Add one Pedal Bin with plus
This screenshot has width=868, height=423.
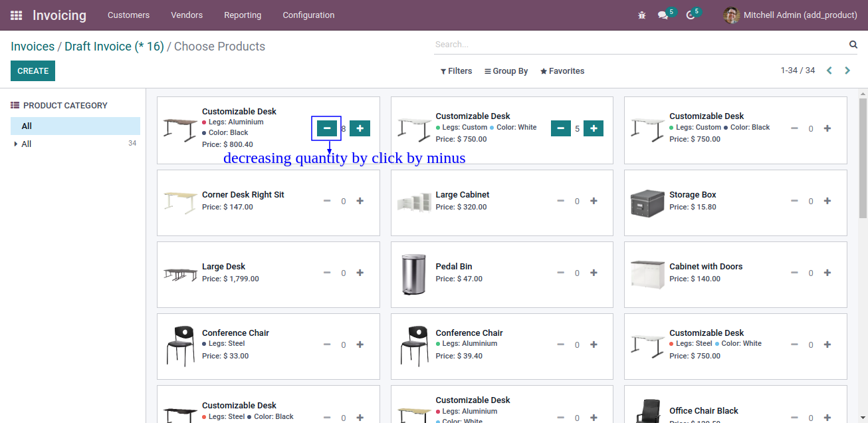tap(594, 273)
